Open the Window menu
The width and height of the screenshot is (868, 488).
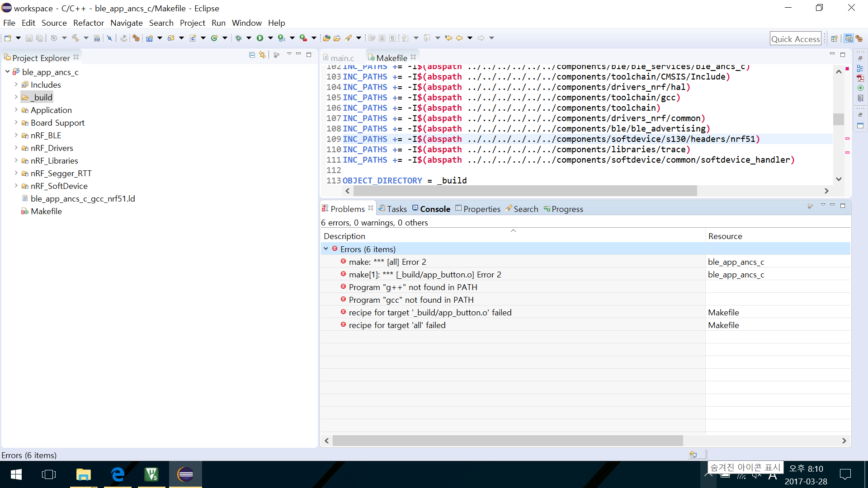[247, 23]
